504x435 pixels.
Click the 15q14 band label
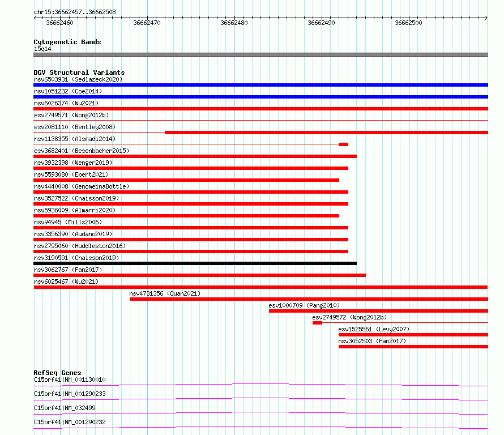pos(42,49)
